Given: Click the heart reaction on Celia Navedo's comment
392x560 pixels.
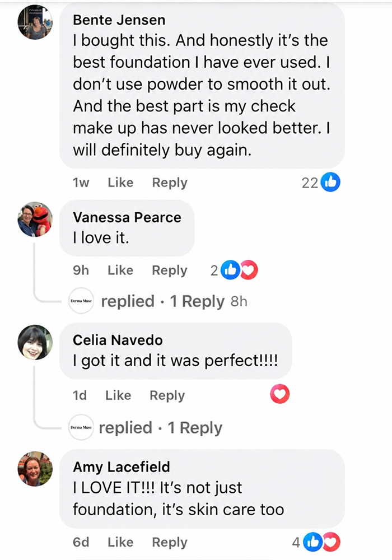Looking at the screenshot, I should (279, 394).
